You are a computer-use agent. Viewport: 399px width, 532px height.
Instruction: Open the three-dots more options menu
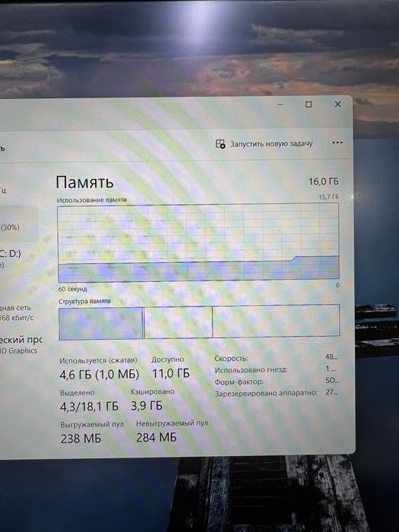tap(337, 143)
